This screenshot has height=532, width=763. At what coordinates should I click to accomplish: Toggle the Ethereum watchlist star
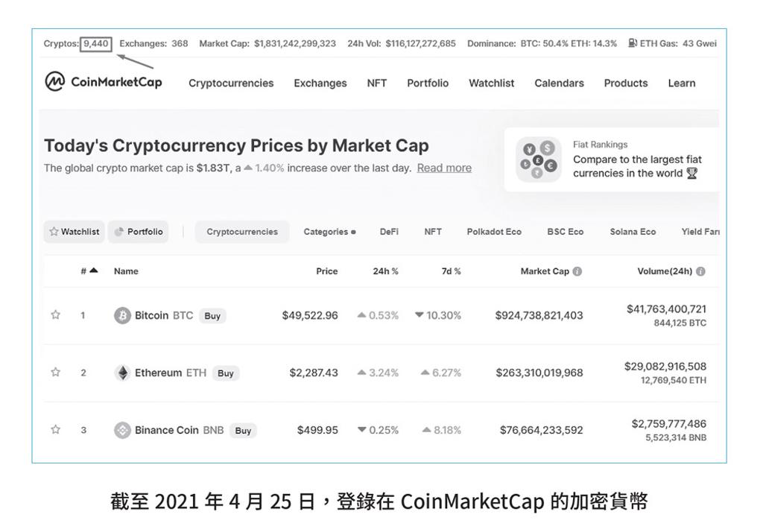pos(55,373)
